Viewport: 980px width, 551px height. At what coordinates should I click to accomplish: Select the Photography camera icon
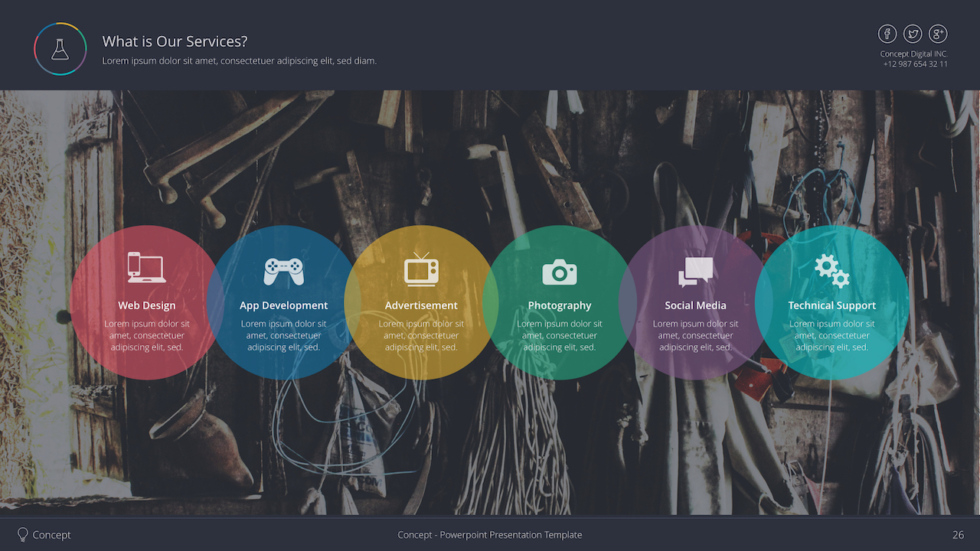tap(559, 272)
